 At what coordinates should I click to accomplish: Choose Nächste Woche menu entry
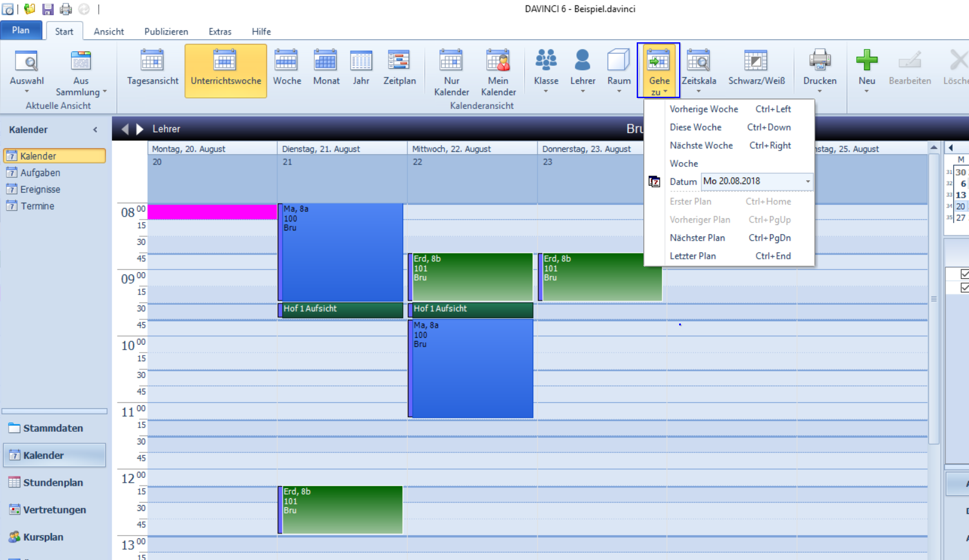pyautogui.click(x=729, y=145)
